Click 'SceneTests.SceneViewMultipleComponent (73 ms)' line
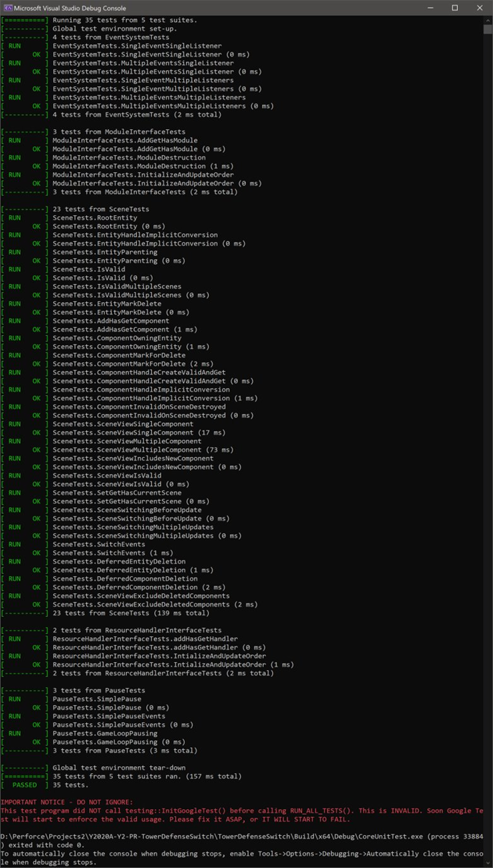The height and width of the screenshot is (868, 493). [x=143, y=450]
